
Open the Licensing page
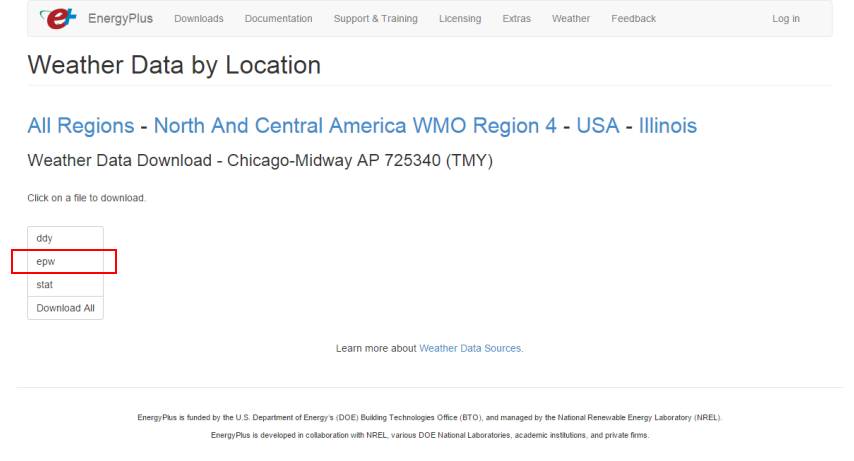460,19
